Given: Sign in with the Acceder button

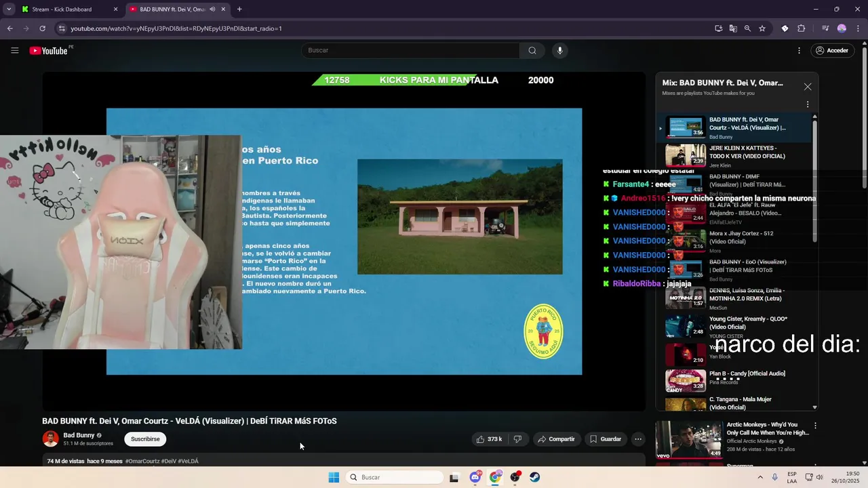Looking at the screenshot, I should [831, 50].
